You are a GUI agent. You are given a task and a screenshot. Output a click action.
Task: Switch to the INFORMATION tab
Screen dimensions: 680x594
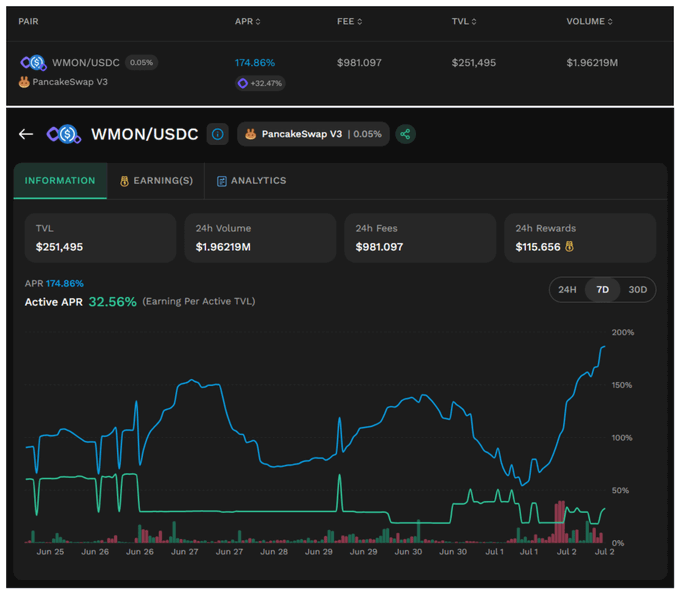tap(60, 181)
